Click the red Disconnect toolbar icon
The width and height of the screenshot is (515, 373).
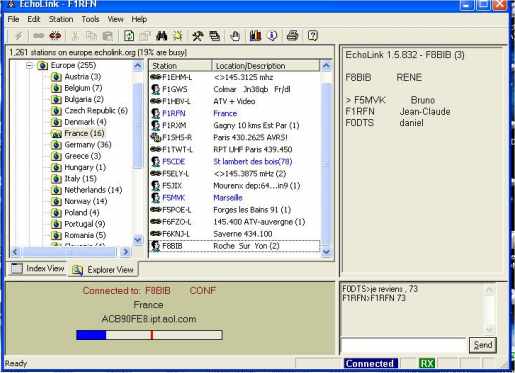tap(55, 36)
